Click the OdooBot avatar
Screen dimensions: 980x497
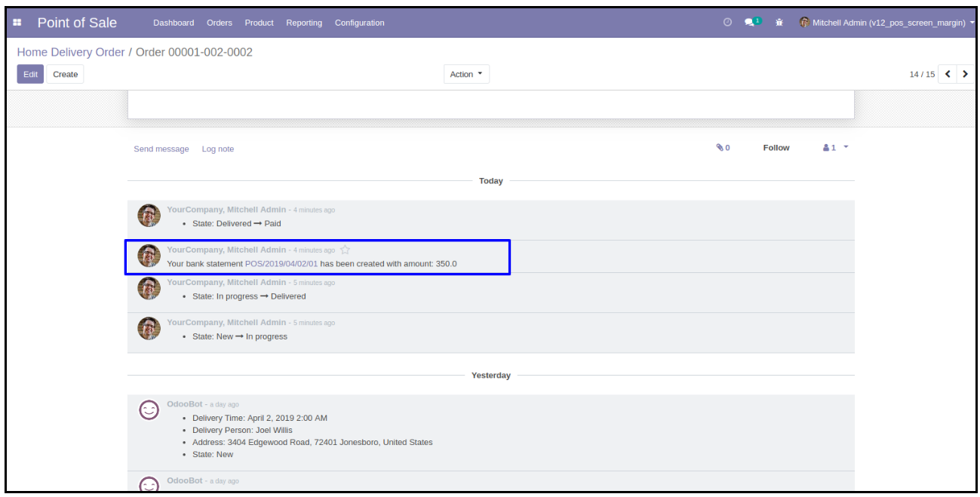(149, 410)
